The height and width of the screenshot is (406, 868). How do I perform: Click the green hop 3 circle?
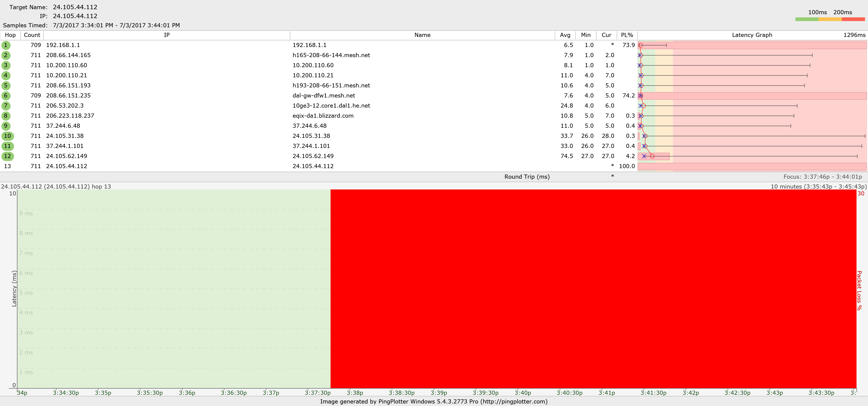(x=6, y=65)
